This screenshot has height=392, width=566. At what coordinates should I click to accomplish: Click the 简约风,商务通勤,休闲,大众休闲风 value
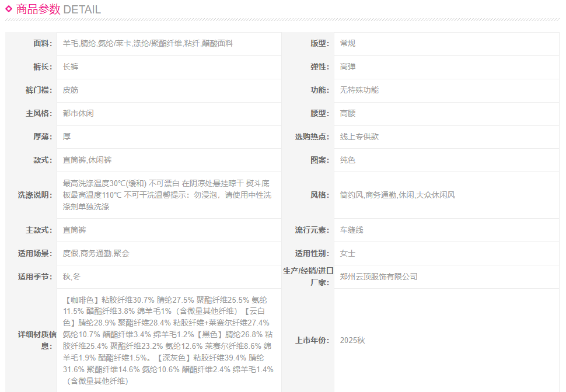[397, 195]
